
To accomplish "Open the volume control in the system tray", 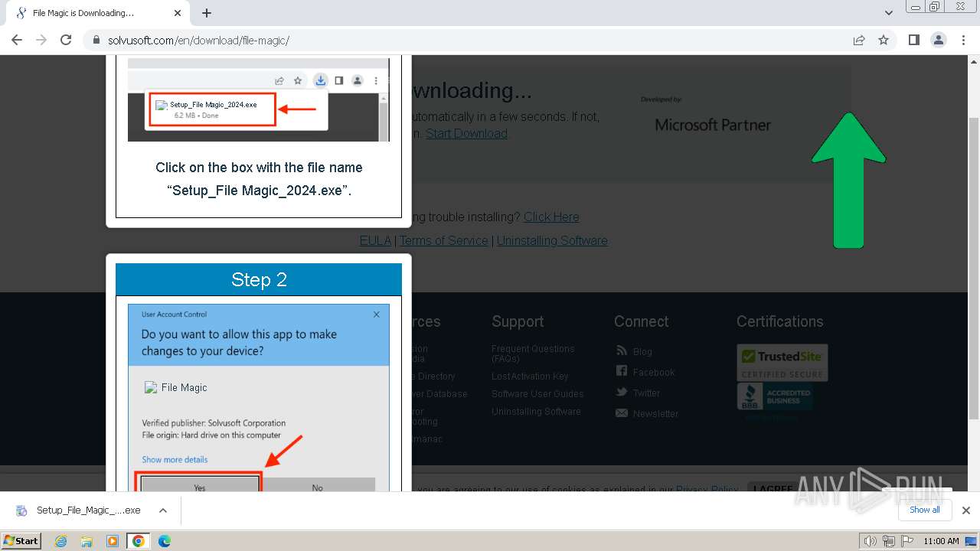I will (x=871, y=541).
